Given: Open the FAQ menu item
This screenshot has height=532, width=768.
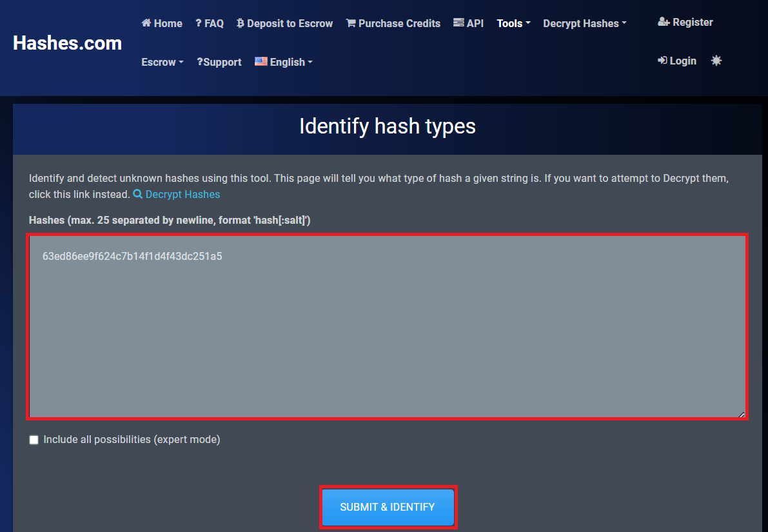Looking at the screenshot, I should coord(210,23).
